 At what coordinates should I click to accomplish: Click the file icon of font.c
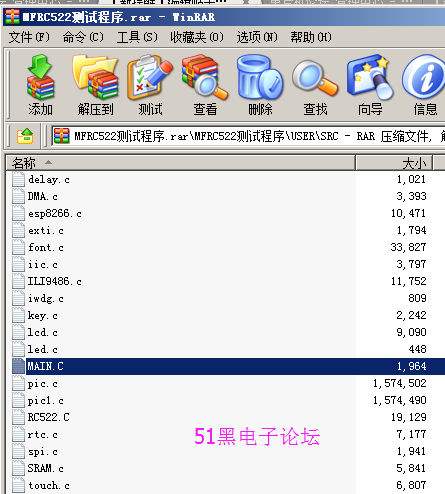tap(18, 247)
